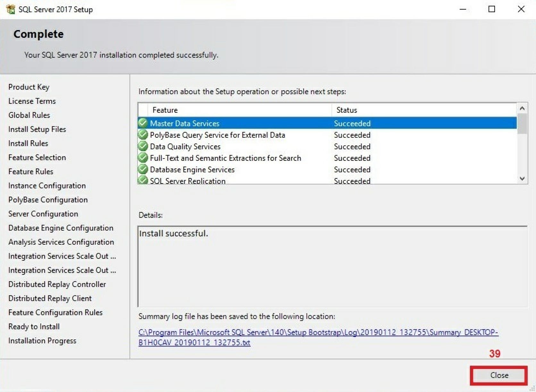The height and width of the screenshot is (392, 536).
Task: Click the Distributed Replay Controller step
Action: pyautogui.click(x=57, y=284)
